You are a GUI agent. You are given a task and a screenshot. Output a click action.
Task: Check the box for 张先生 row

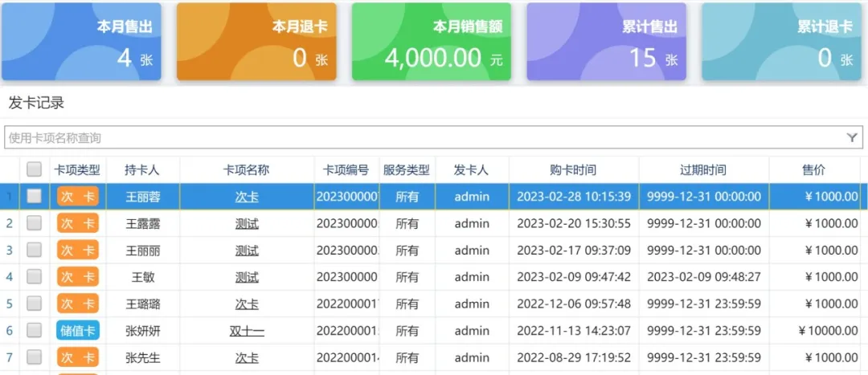coord(35,357)
